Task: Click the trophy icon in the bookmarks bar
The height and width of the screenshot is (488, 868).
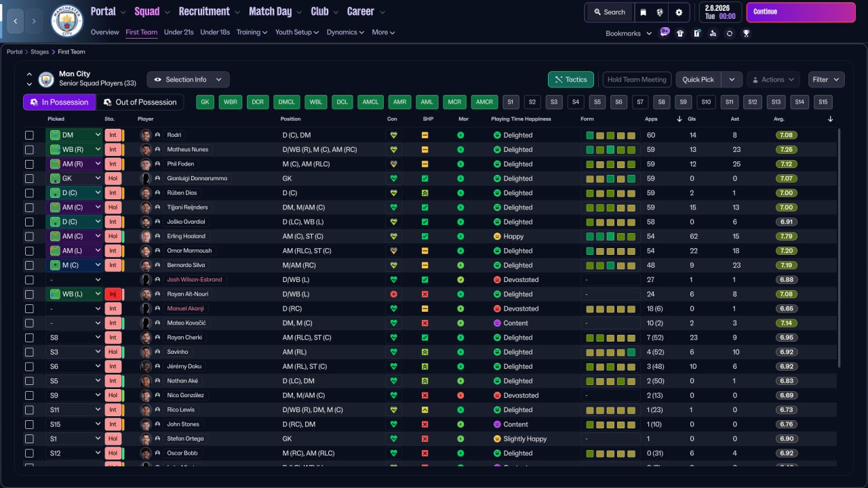Action: point(746,33)
